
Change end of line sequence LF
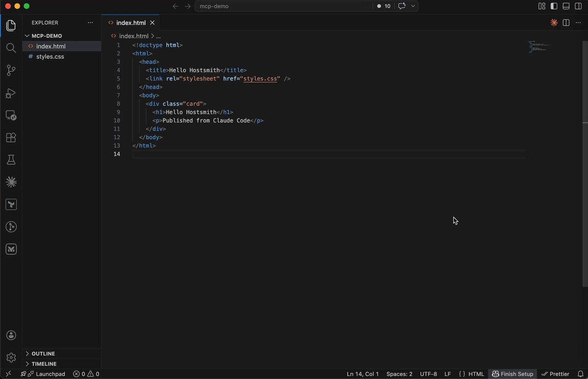pos(447,374)
